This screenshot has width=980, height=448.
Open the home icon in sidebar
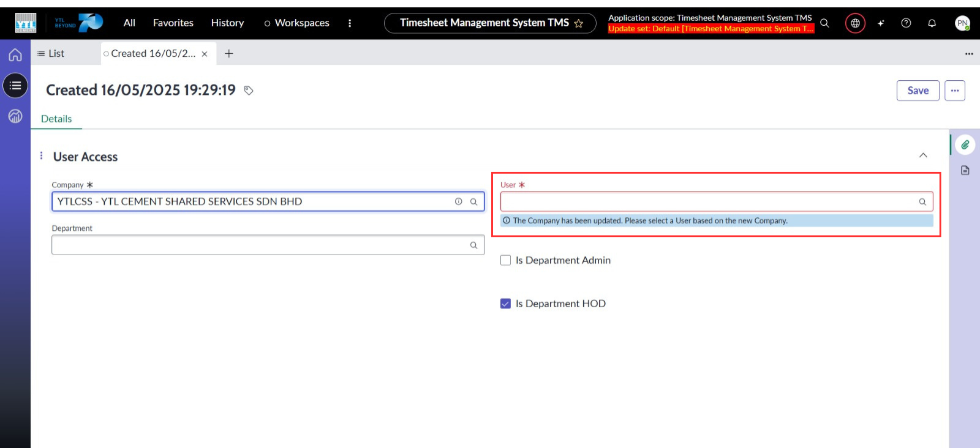(x=15, y=55)
